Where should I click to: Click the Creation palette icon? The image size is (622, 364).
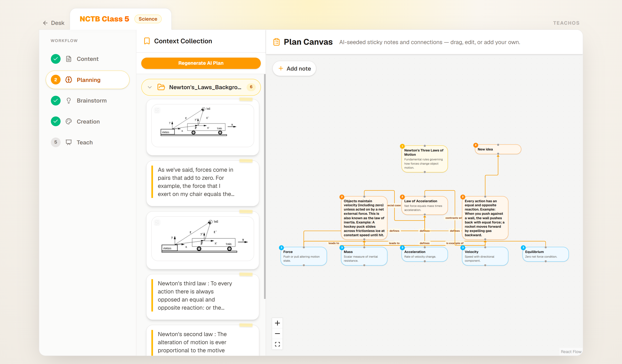pos(69,122)
